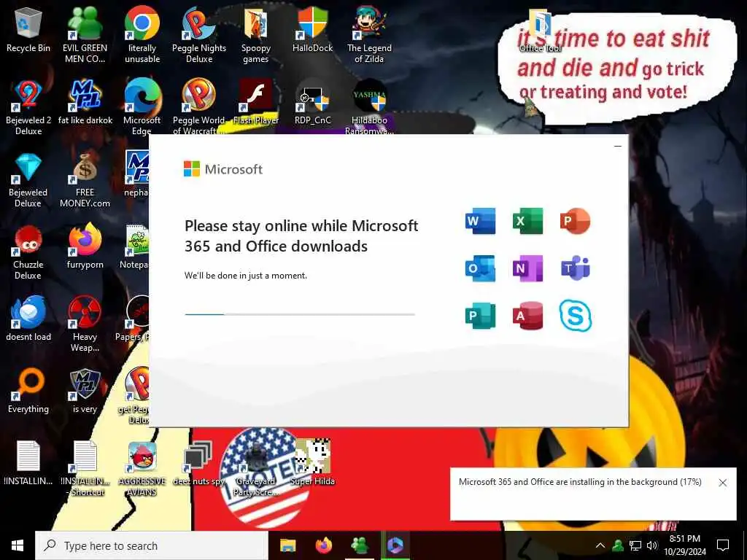
Task: Open the Firefox icon labeled furryporn
Action: 85,246
